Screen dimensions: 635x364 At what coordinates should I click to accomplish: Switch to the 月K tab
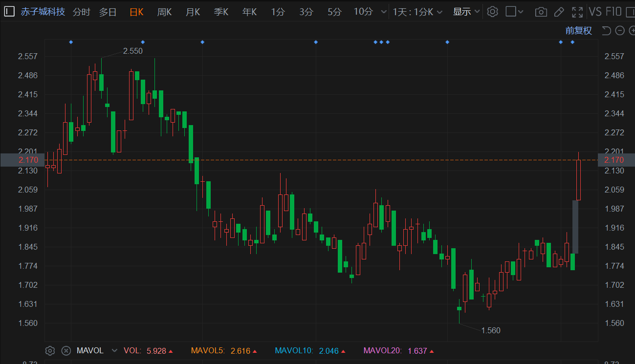point(193,12)
